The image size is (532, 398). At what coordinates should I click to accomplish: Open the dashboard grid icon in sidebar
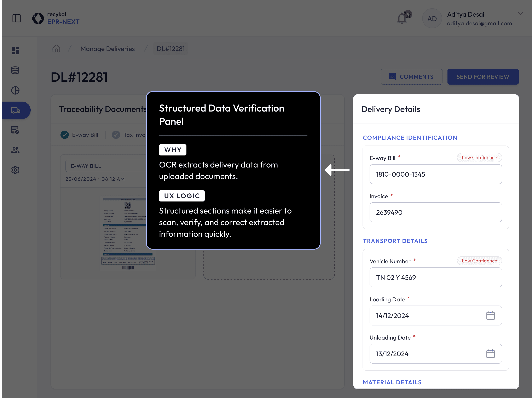coord(15,51)
